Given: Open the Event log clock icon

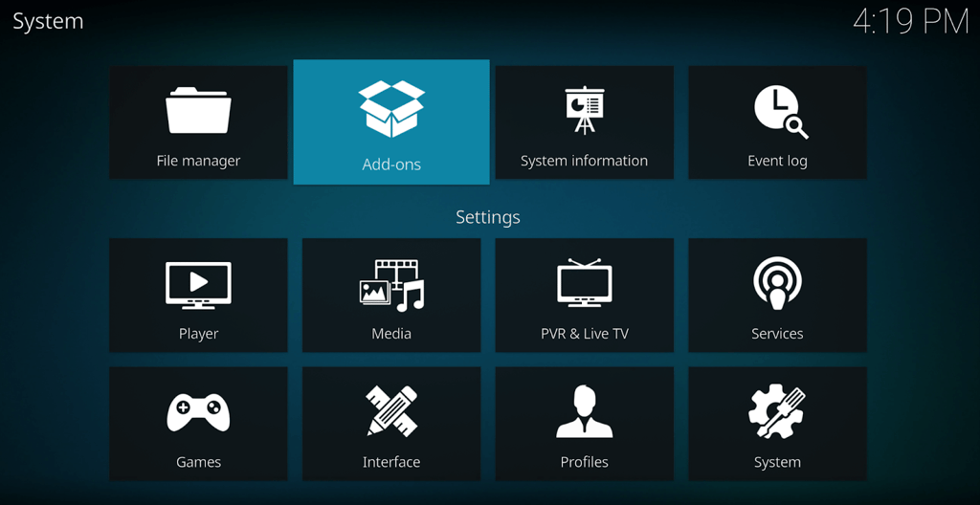Looking at the screenshot, I should (781, 112).
